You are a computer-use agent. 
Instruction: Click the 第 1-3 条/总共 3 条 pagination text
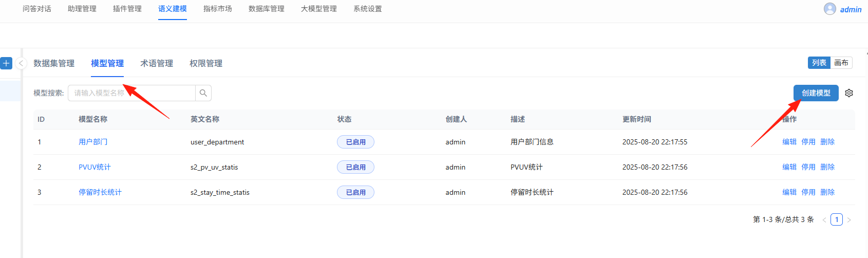click(783, 219)
